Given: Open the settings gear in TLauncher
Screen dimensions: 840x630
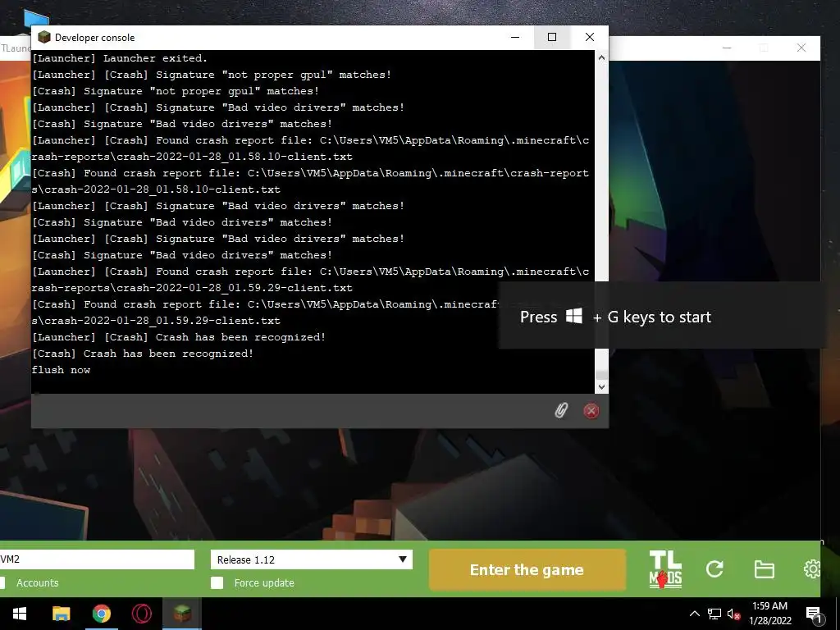Looking at the screenshot, I should point(812,569).
